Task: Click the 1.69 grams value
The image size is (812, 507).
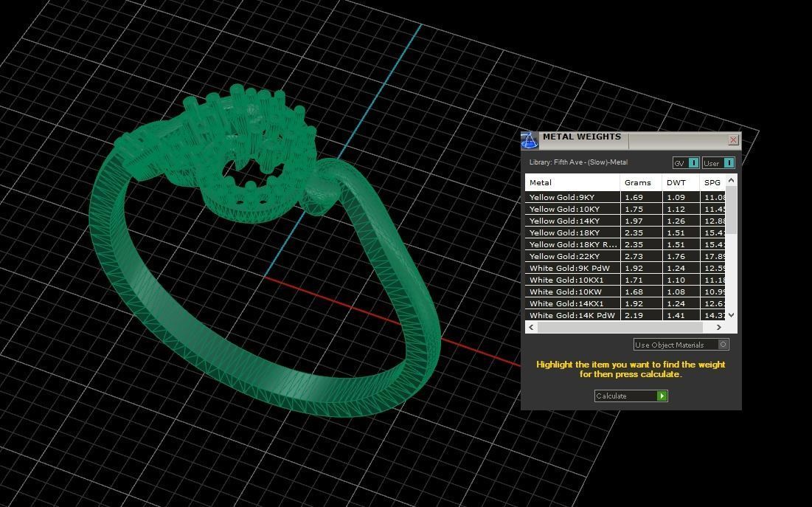Action: (x=634, y=197)
